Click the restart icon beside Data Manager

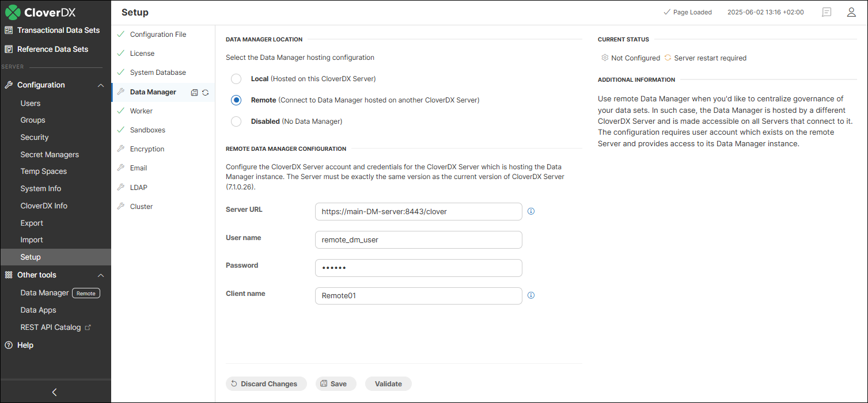point(205,92)
